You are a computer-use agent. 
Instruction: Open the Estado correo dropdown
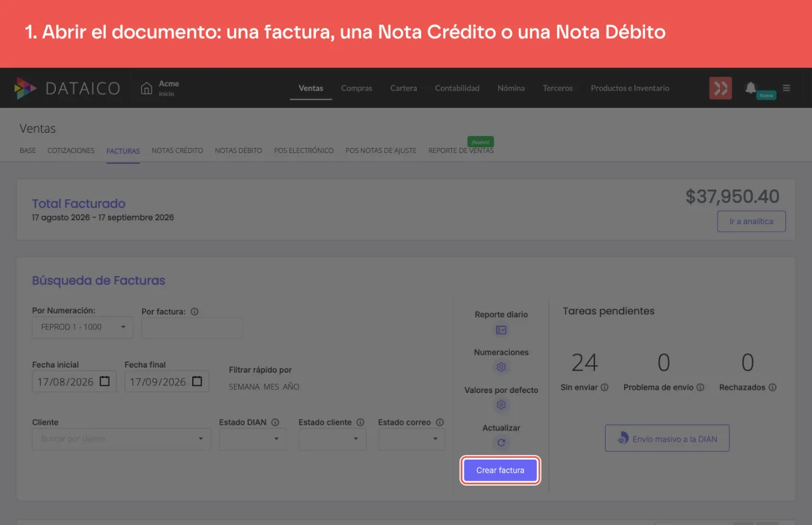[412, 439]
